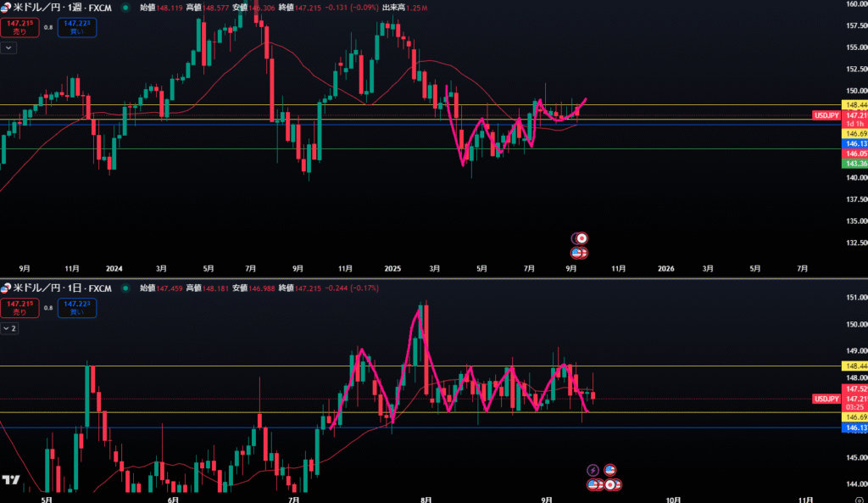Click "145.00" on the daily price scale
Viewport: 868px width, 503px height.
tap(856, 457)
